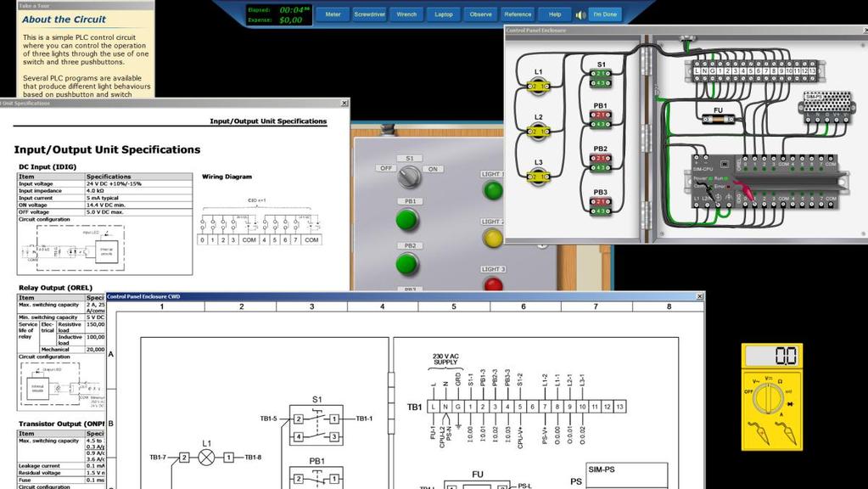
Task: Click the SIM-PS power supply in the enclosure
Action: [x=827, y=107]
